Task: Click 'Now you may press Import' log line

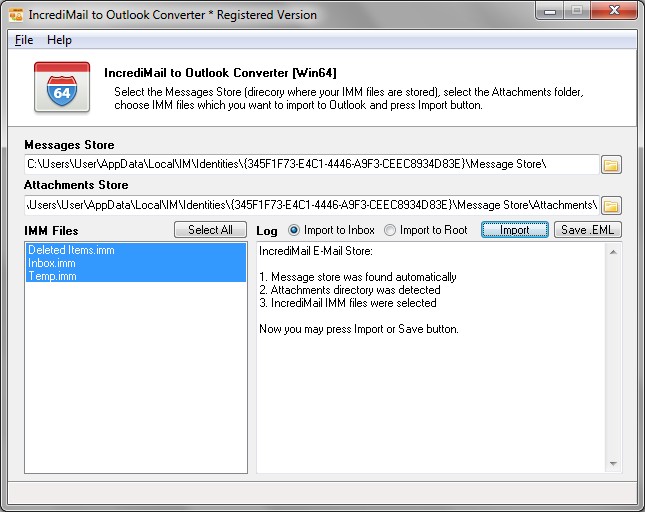Action: 359,329
